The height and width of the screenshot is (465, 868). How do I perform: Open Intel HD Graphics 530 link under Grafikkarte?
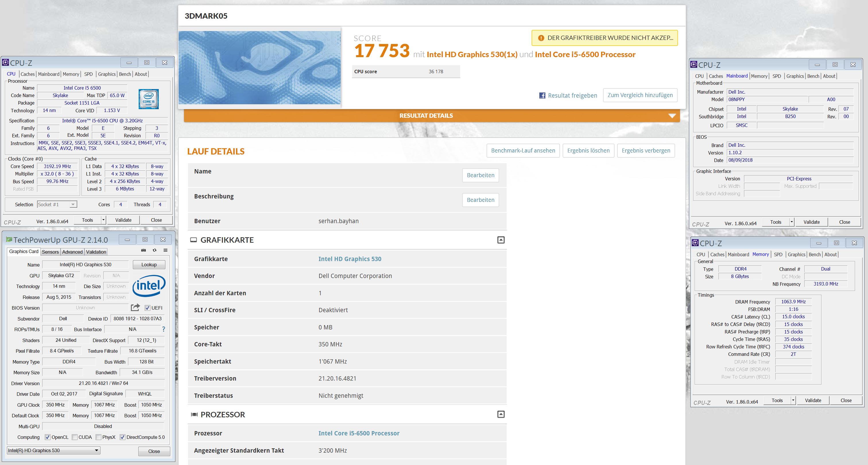click(350, 259)
